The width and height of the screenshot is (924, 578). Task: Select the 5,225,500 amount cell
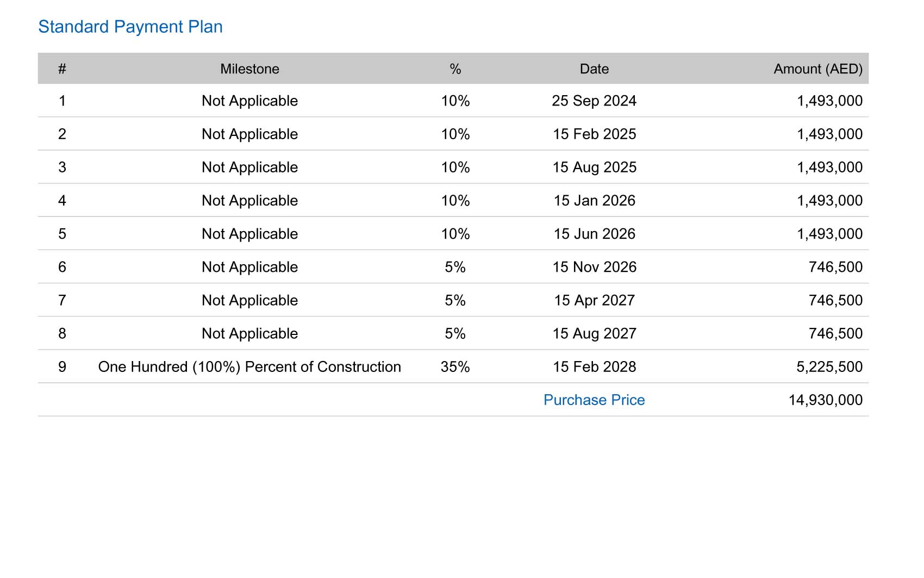pos(829,366)
